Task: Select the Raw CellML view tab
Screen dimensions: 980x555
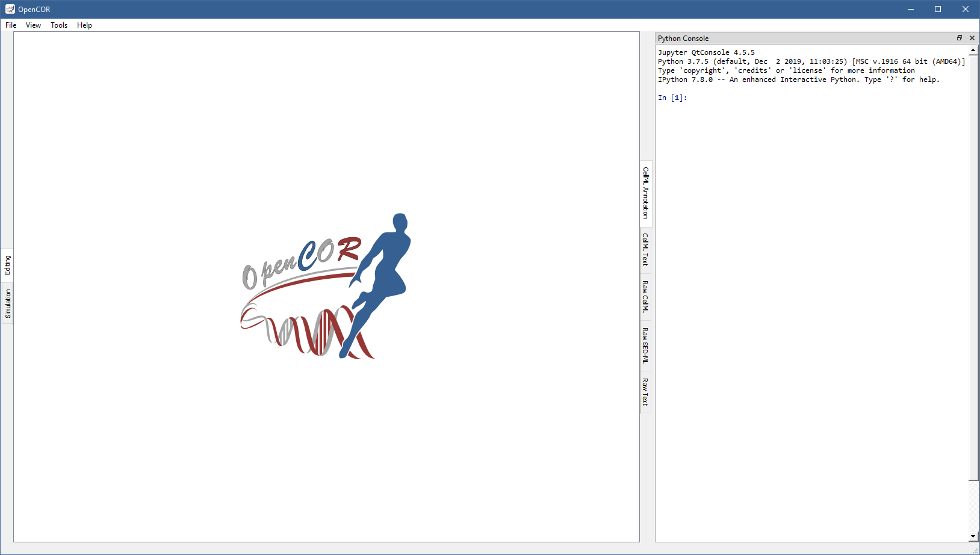Action: (645, 296)
